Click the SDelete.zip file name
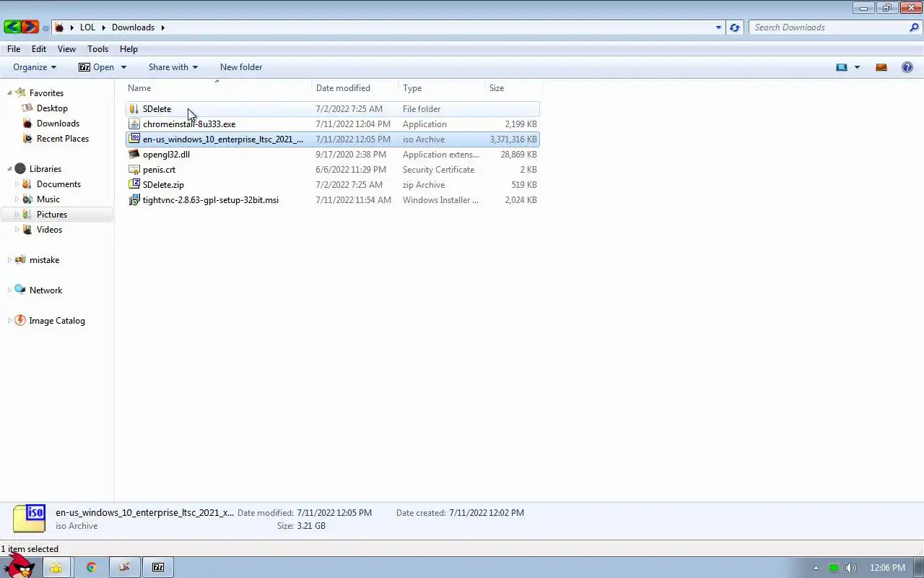The width and height of the screenshot is (924, 578). click(163, 185)
